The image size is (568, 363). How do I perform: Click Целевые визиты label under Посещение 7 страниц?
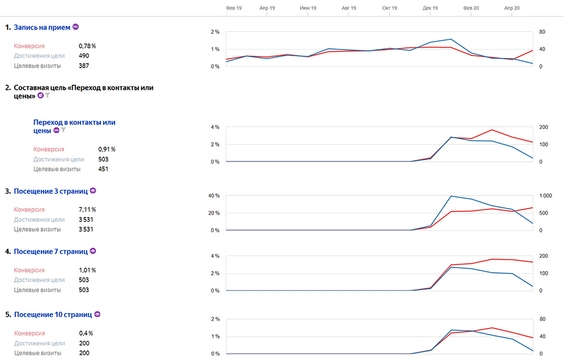click(37, 290)
